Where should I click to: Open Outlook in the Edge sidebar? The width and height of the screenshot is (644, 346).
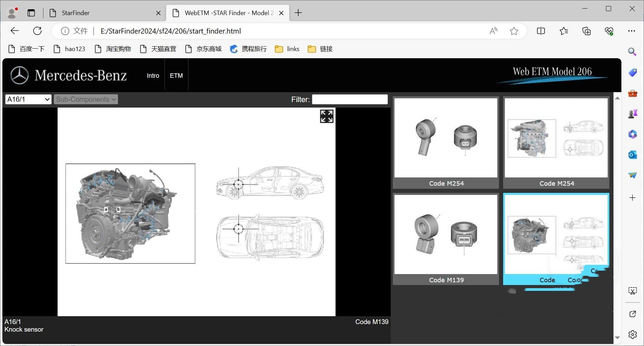[632, 155]
